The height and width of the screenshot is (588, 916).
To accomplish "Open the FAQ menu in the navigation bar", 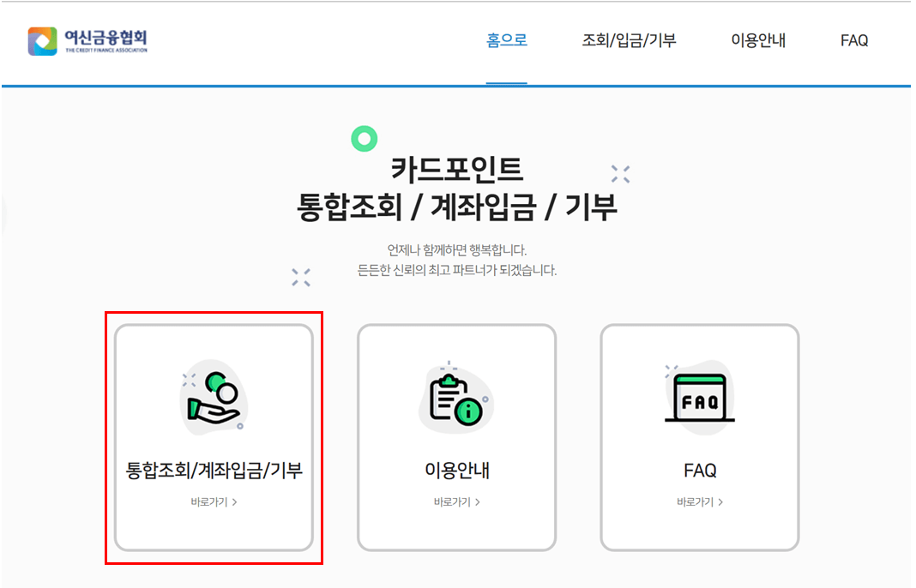I will tap(853, 40).
